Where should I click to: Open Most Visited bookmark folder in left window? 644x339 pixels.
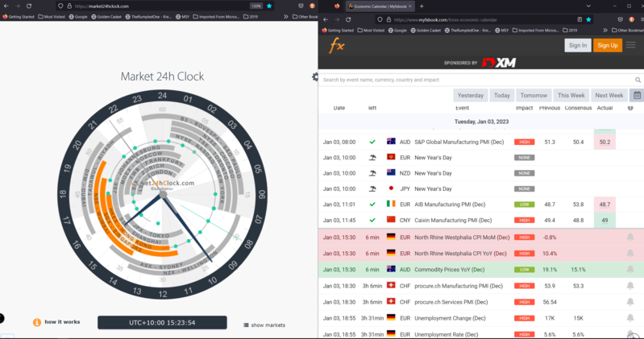[52, 17]
